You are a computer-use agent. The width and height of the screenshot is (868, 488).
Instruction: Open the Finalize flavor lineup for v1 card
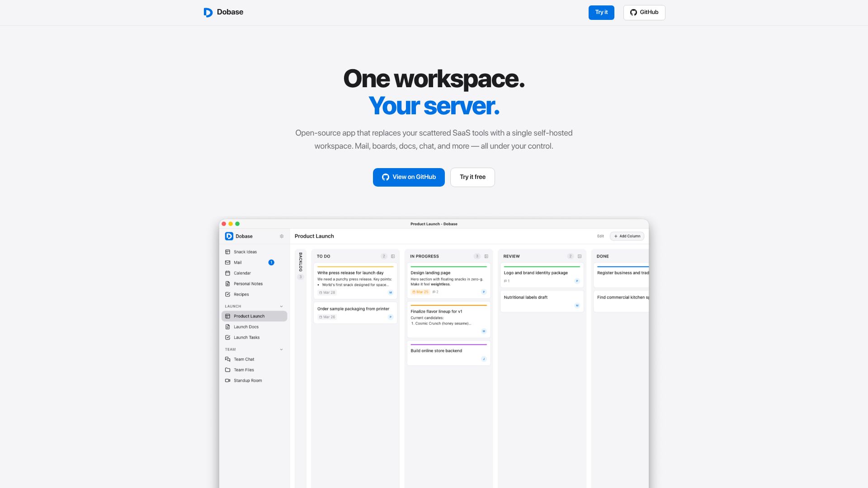448,320
